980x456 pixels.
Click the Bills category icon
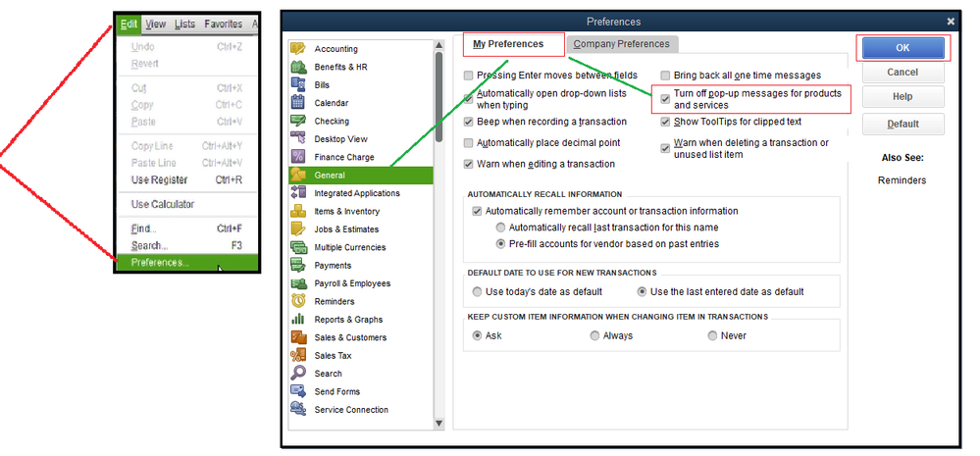tap(298, 85)
